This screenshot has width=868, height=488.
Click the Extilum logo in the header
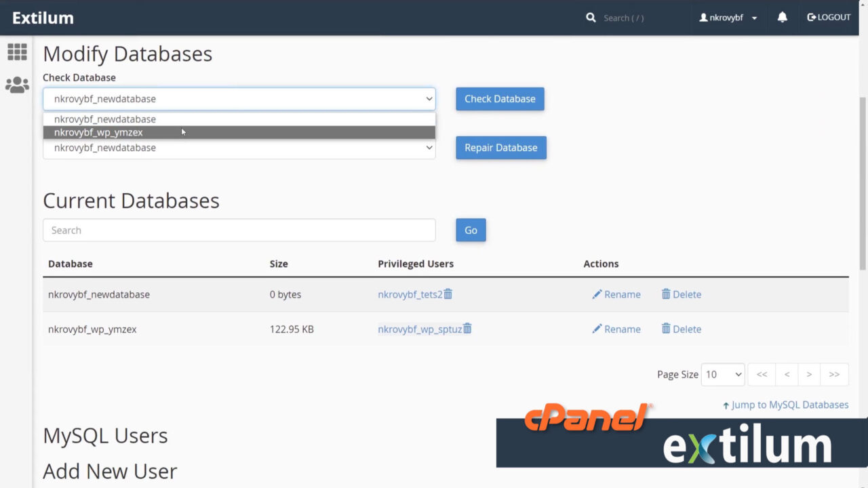(43, 18)
